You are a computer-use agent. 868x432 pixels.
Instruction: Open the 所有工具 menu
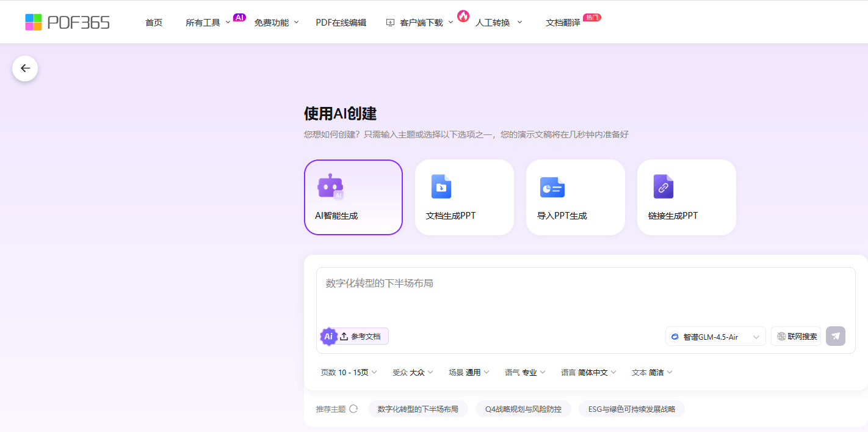tap(208, 23)
